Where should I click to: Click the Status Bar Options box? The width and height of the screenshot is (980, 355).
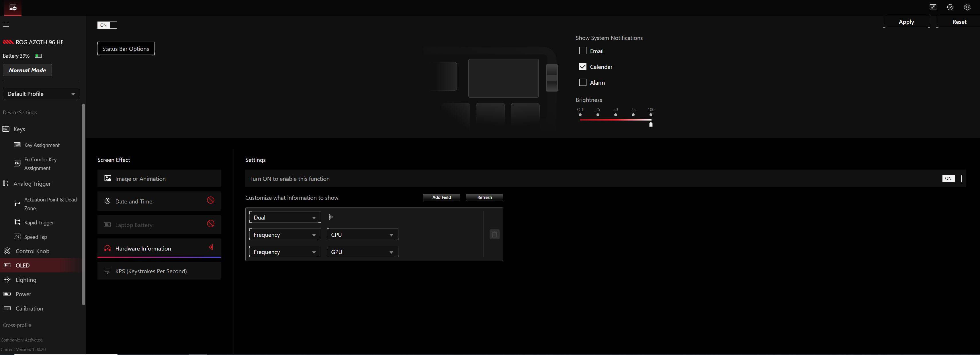126,49
